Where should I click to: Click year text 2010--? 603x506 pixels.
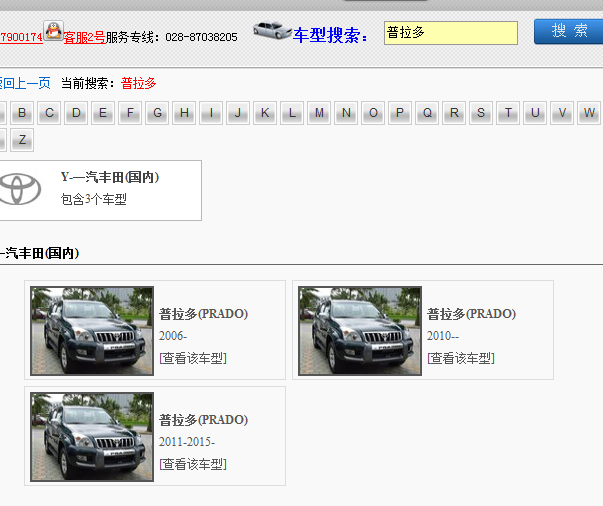click(443, 336)
